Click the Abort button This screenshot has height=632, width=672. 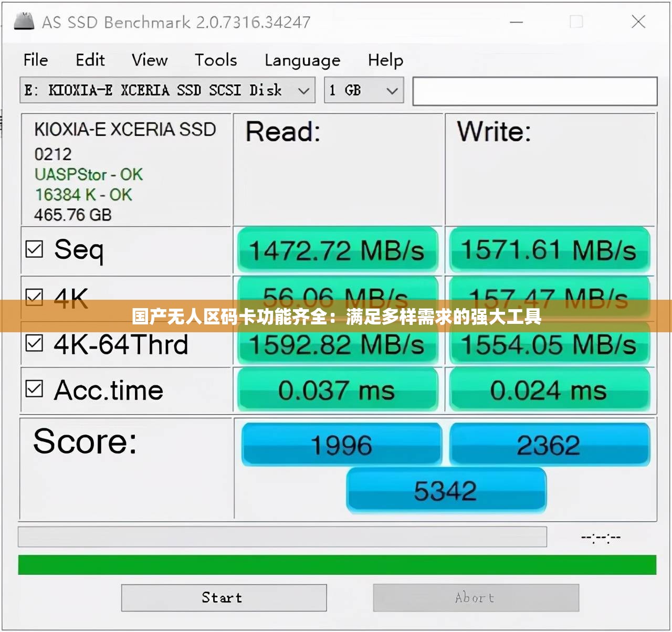(476, 598)
